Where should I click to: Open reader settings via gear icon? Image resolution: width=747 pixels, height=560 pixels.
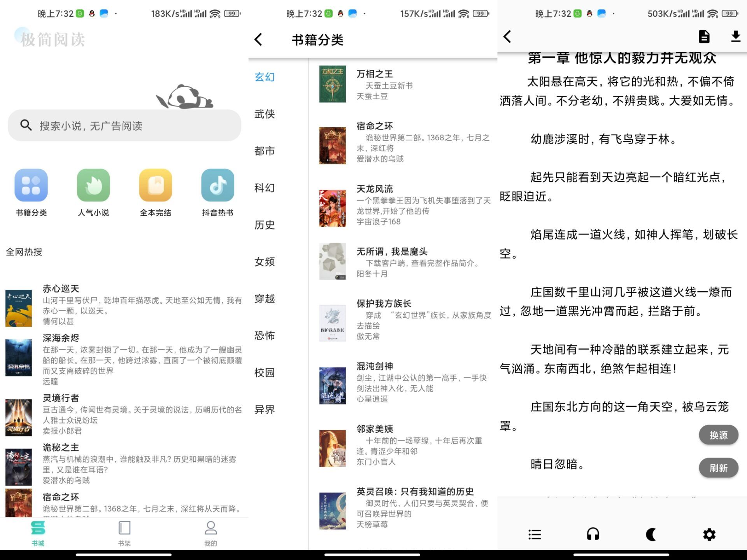(709, 534)
